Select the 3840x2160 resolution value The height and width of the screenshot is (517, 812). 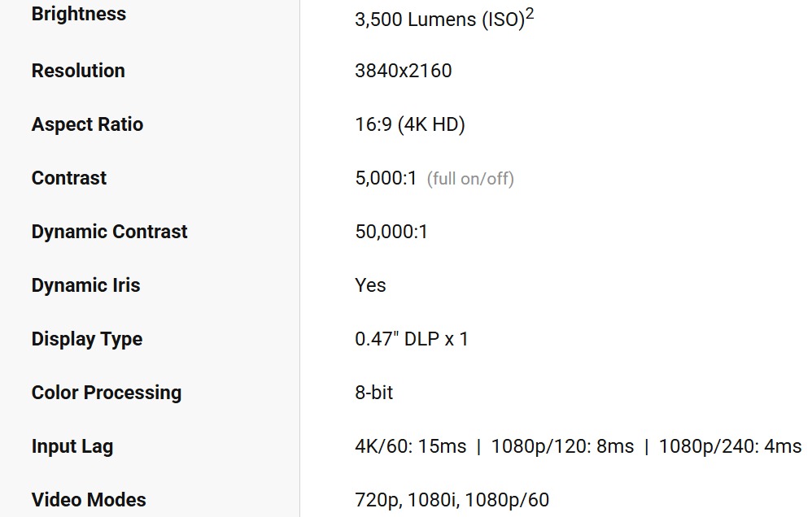point(403,71)
